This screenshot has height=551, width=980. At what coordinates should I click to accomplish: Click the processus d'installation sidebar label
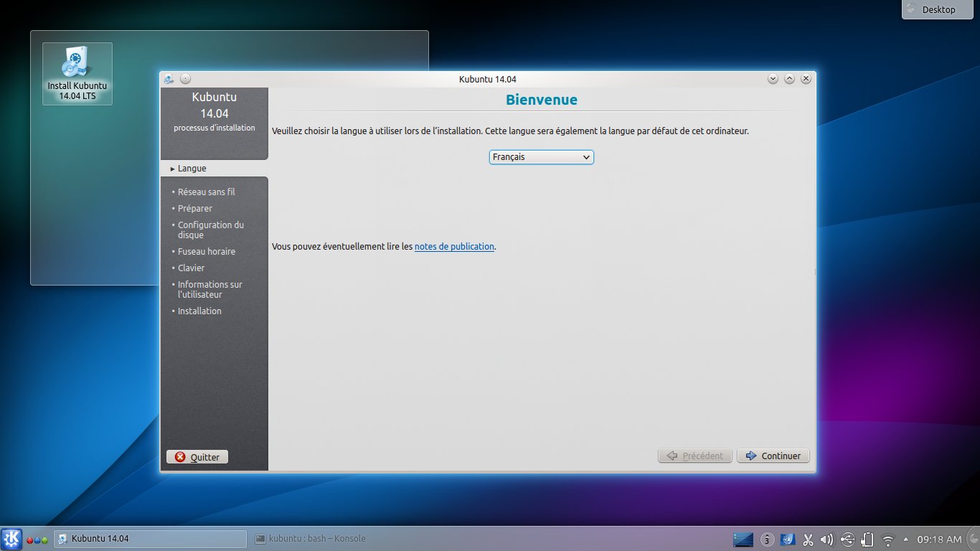click(215, 128)
